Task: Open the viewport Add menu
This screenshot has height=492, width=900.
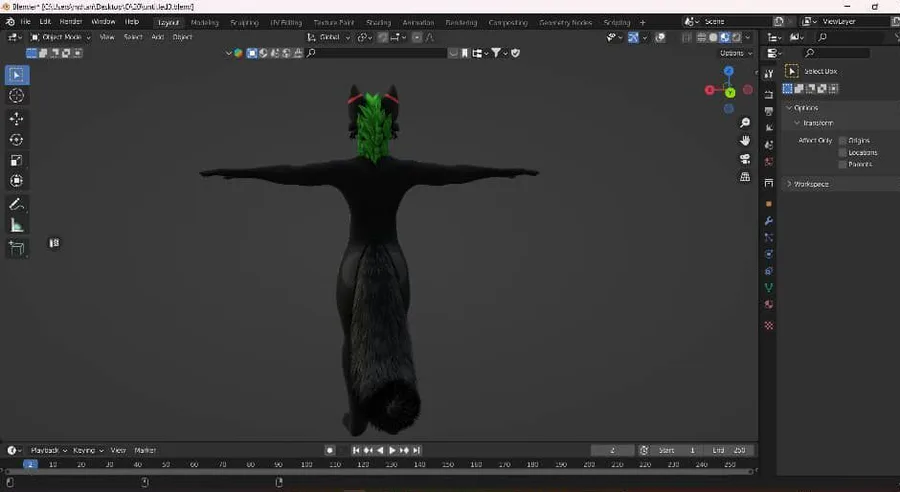Action: pos(157,37)
